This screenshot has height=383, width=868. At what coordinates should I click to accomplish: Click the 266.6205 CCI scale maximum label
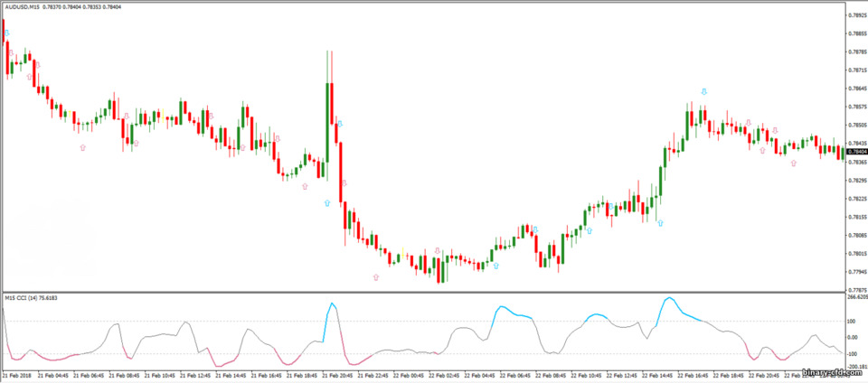[x=857, y=297]
